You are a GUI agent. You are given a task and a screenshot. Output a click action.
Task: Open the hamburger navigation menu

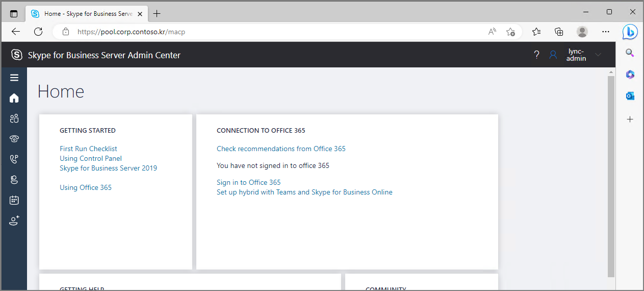14,78
